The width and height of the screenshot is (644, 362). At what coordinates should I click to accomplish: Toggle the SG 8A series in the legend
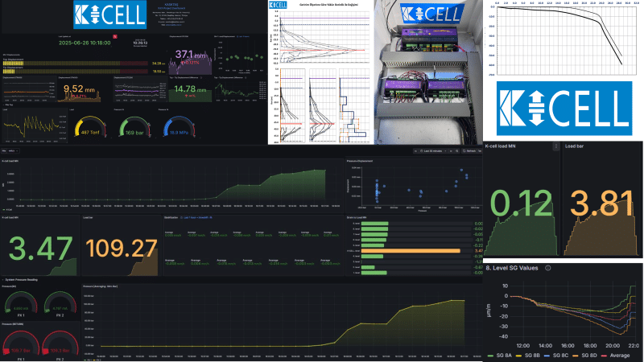coord(500,356)
